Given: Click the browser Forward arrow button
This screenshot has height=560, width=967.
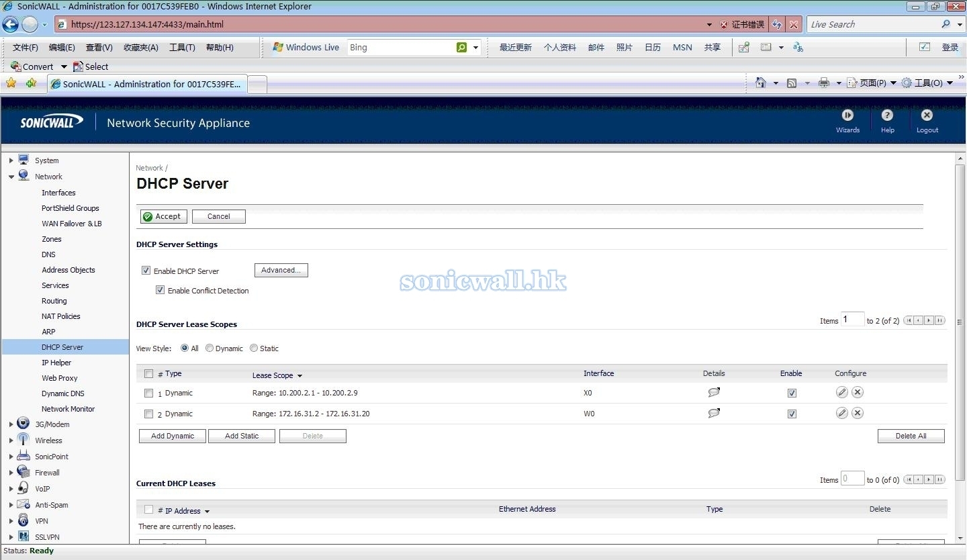Looking at the screenshot, I should tap(30, 25).
